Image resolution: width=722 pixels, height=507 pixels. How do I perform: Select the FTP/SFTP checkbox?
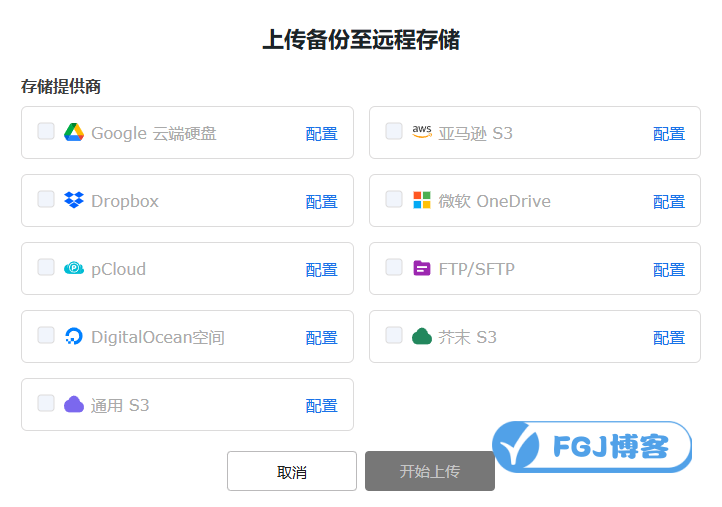[x=394, y=267]
